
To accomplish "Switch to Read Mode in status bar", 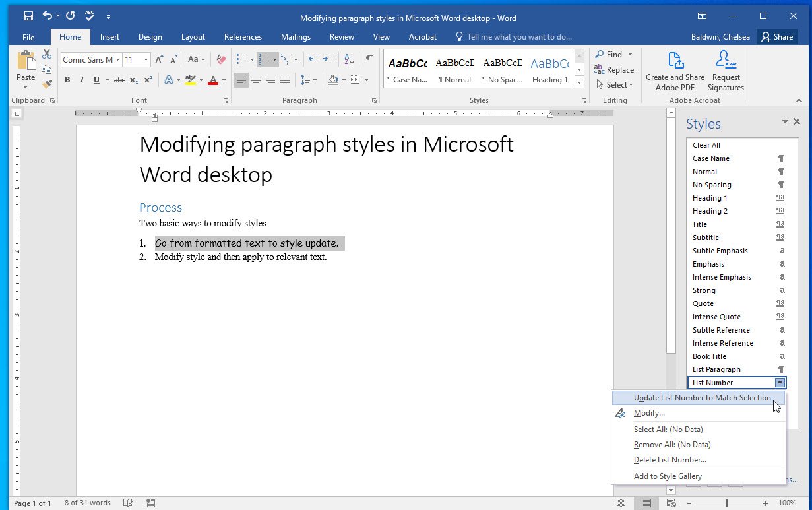I will tap(621, 503).
